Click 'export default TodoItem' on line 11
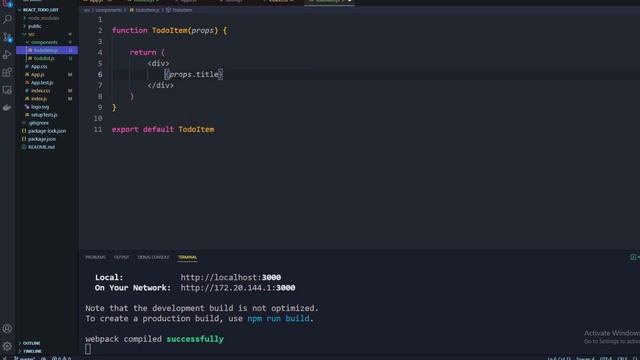The height and width of the screenshot is (360, 640). [163, 129]
